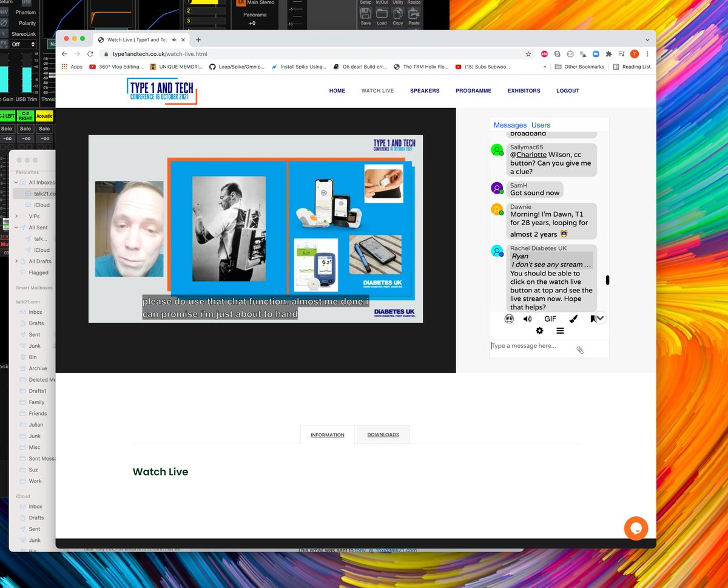This screenshot has width=728, height=588.
Task: Open the Family mailbox in Mail
Action: pos(36,402)
